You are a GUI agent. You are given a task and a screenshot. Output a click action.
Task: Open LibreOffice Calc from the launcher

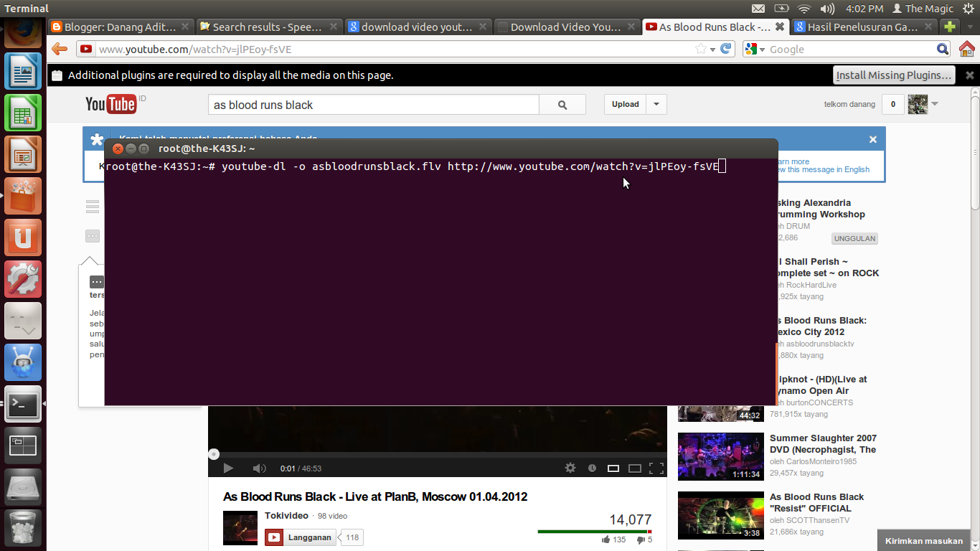(23, 113)
